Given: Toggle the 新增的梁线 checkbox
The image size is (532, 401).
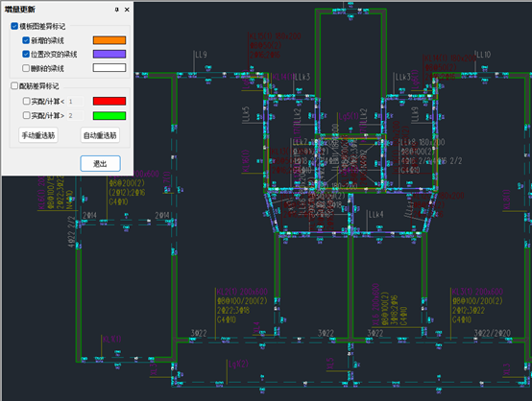Looking at the screenshot, I should (26, 40).
